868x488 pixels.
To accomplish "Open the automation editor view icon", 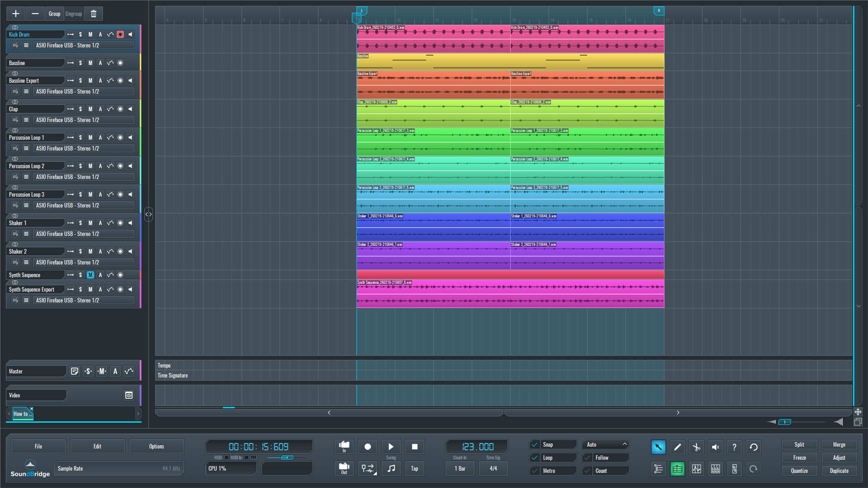I will pos(696,469).
